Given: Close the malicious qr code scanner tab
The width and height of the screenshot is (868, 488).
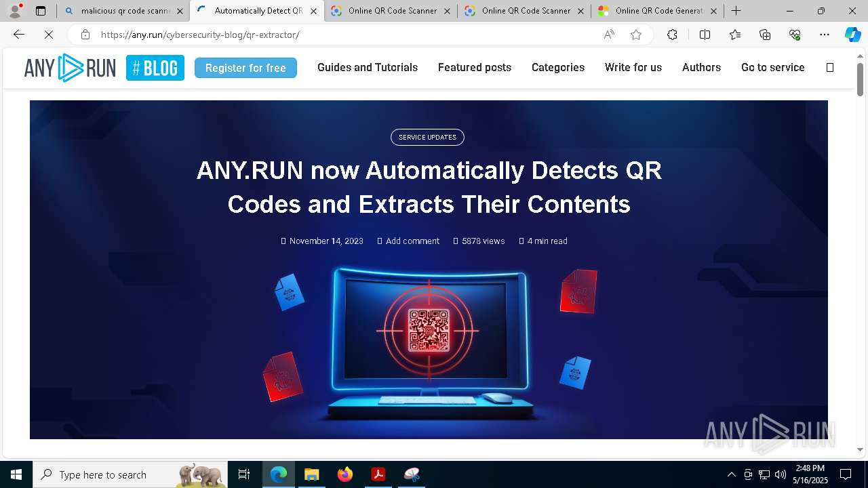Looking at the screenshot, I should click(x=180, y=11).
